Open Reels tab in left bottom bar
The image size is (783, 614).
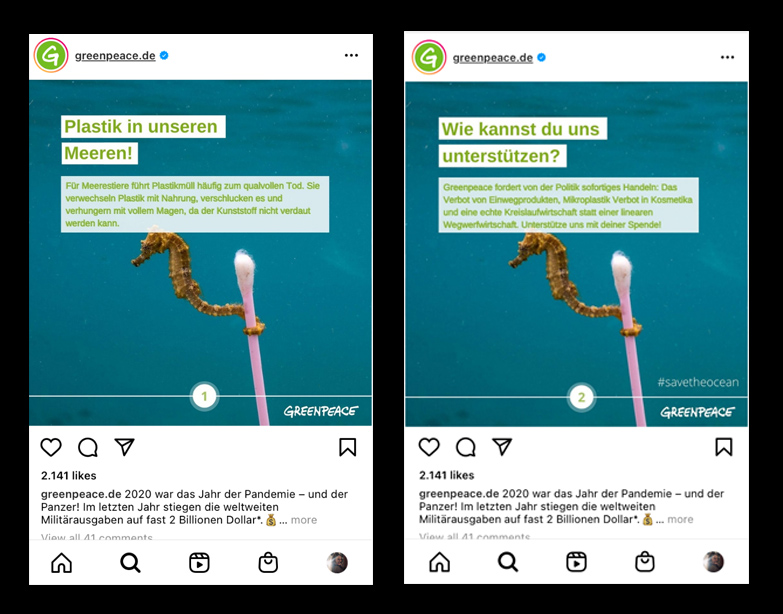pyautogui.click(x=199, y=563)
